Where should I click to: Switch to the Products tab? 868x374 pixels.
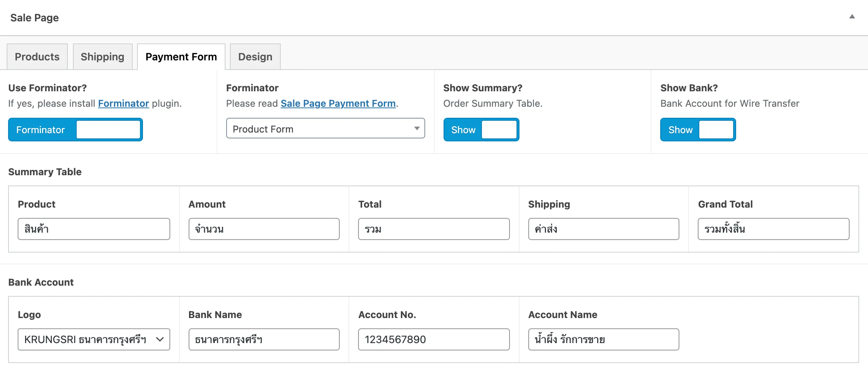37,56
